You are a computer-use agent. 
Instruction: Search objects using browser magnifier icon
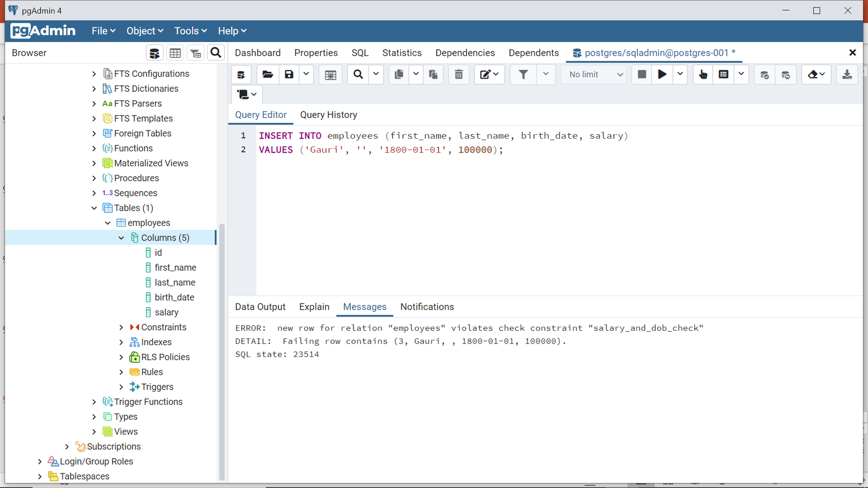tap(216, 52)
